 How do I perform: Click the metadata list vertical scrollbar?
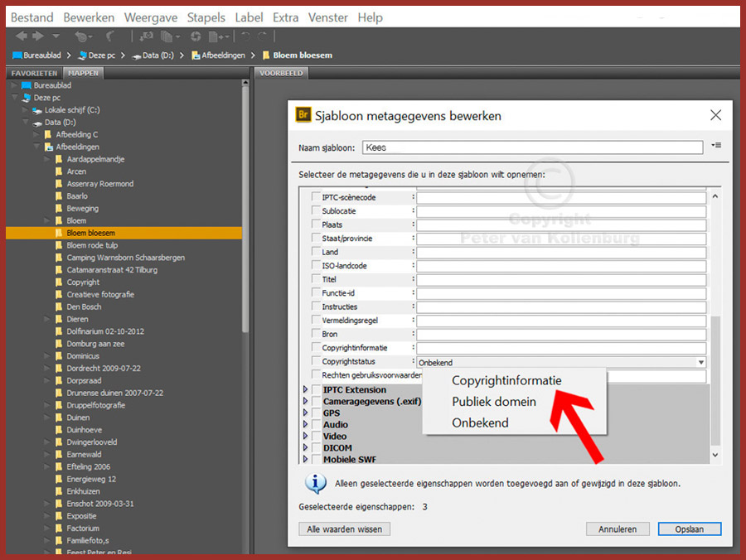(715, 380)
